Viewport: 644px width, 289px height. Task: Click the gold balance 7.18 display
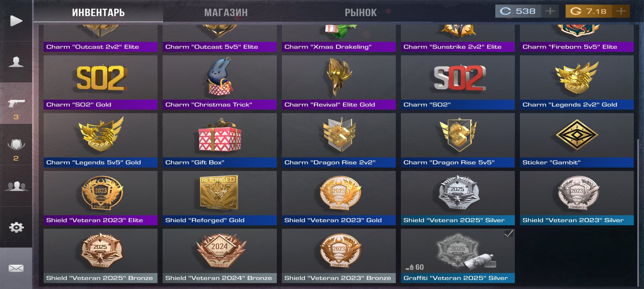(589, 11)
